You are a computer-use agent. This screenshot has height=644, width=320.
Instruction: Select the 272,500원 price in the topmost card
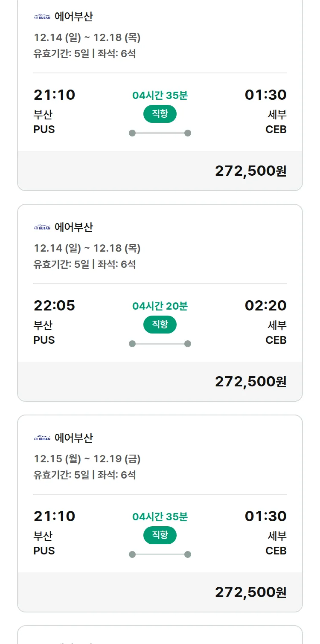coord(250,171)
